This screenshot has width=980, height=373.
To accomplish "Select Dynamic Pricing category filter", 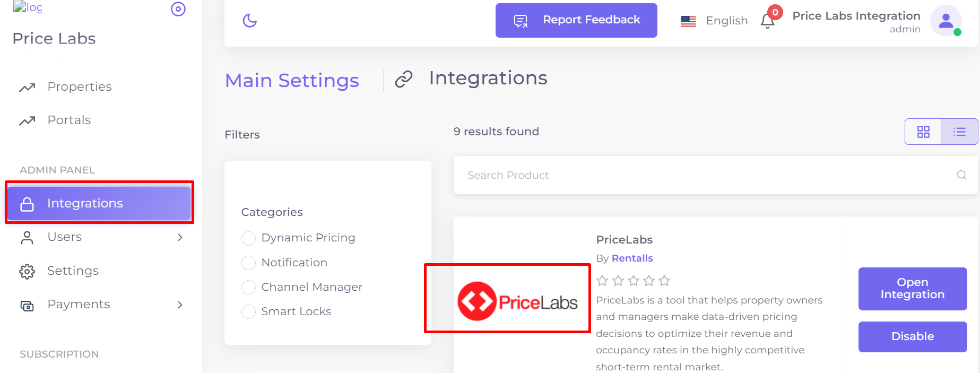I will point(248,238).
